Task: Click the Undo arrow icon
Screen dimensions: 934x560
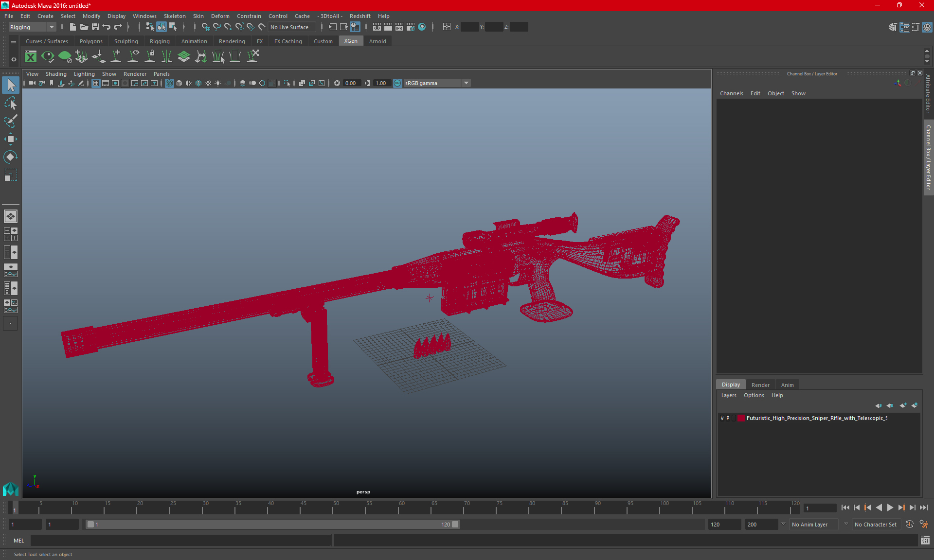Action: click(x=107, y=27)
